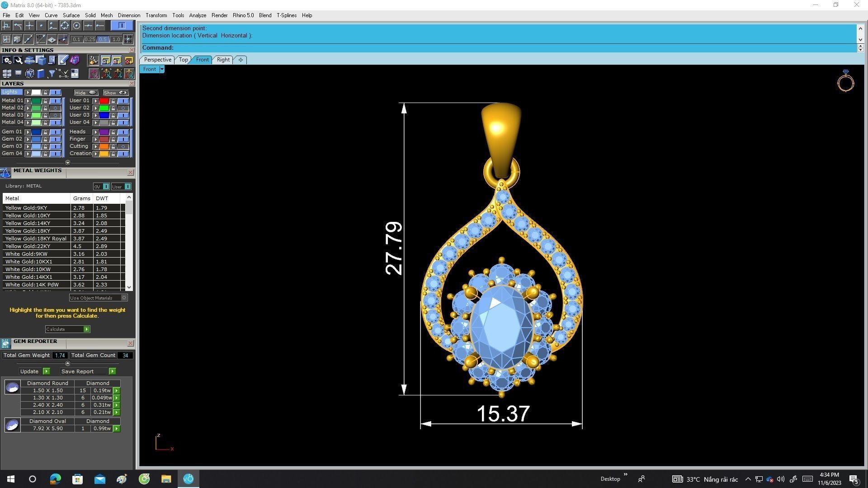Open the T-Splines menu

287,15
